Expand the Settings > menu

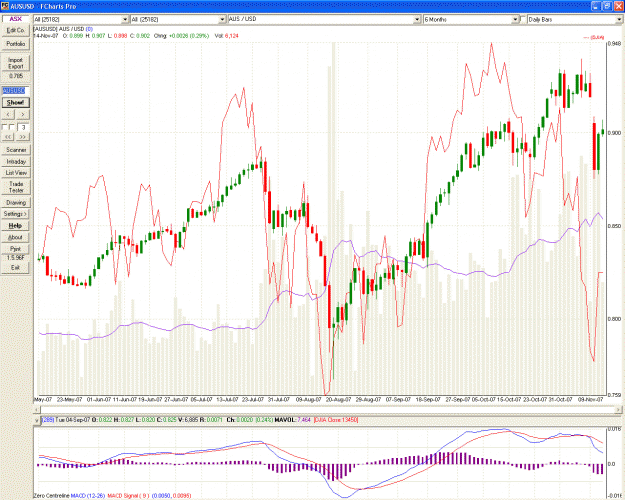(x=16, y=214)
